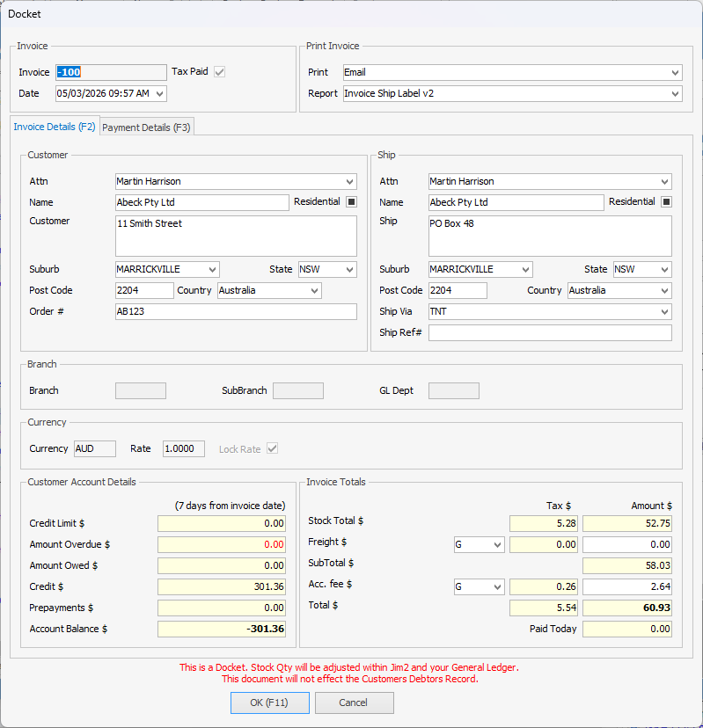Viewport: 703px width, 728px height.
Task: Click the '7 days from invoice date' text
Action: click(230, 506)
